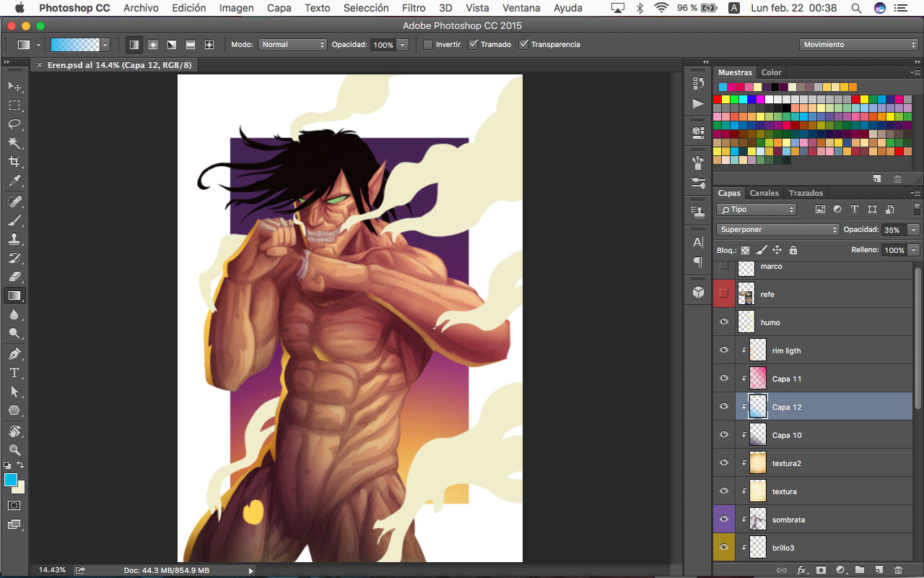Add a layer mask icon
924x578 pixels.
tap(821, 570)
